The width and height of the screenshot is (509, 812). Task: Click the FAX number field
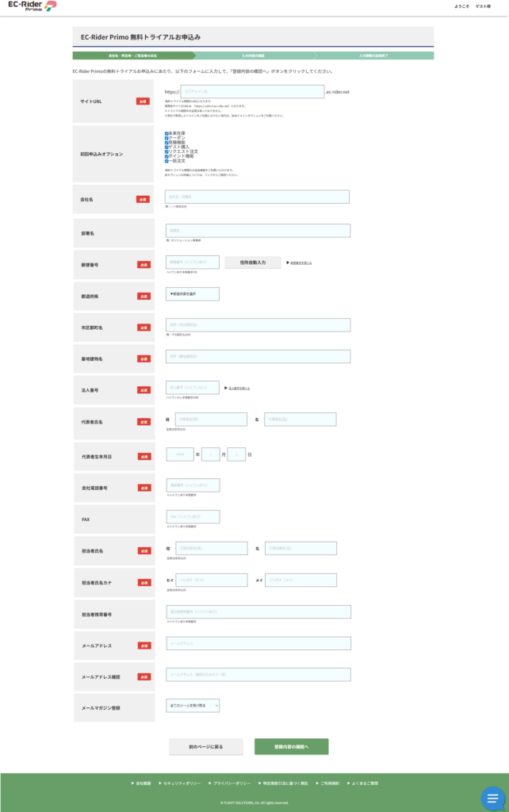tap(193, 517)
